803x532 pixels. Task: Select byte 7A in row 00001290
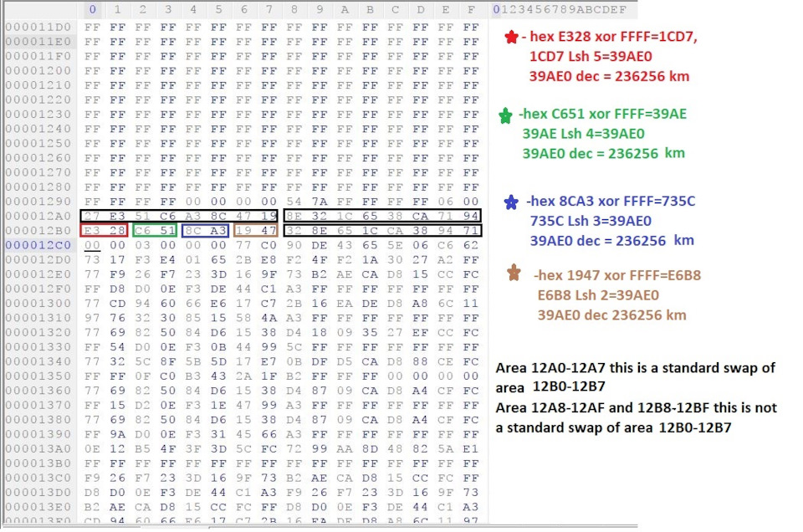pos(319,202)
